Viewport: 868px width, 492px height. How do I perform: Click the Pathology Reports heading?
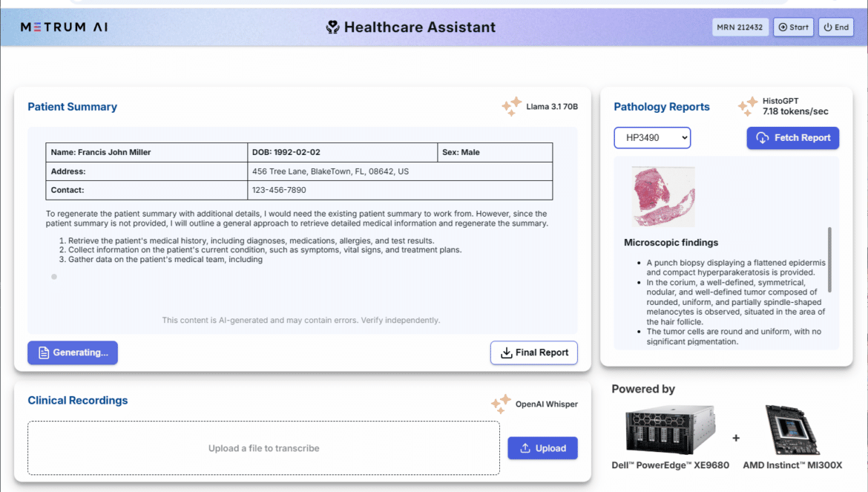coord(662,107)
